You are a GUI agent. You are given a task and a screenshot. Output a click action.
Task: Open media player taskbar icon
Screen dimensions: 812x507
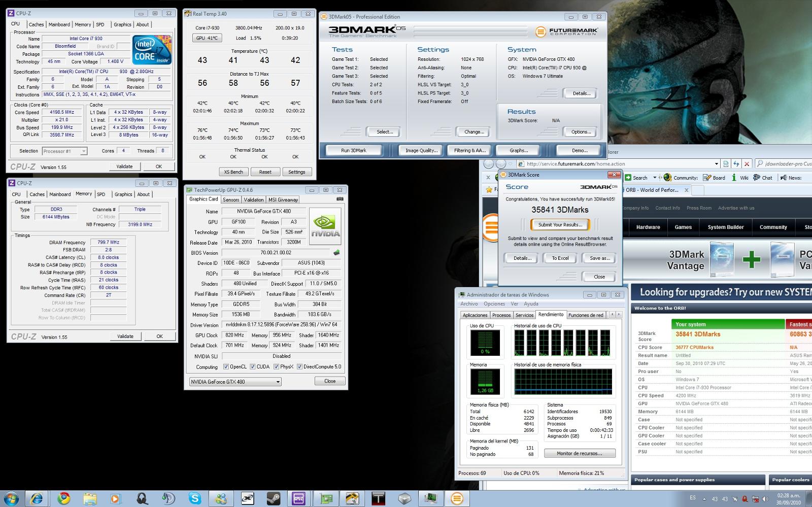coord(116,498)
